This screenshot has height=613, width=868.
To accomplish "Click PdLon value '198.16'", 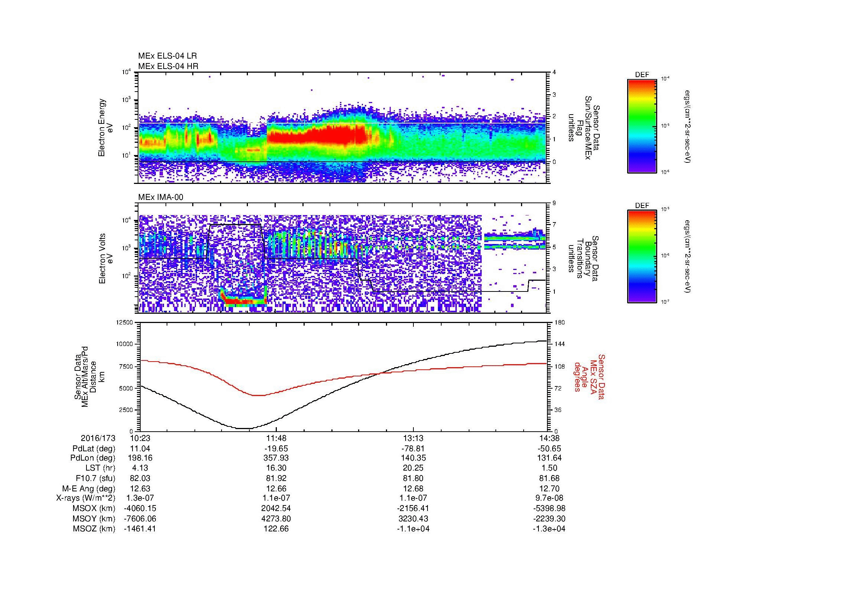I will (x=140, y=458).
